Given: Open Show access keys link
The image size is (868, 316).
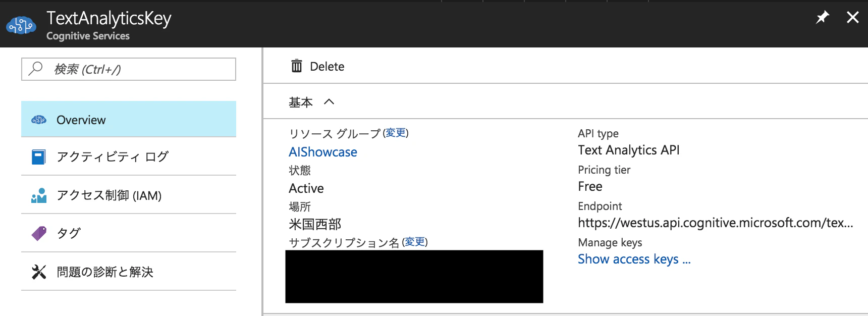Looking at the screenshot, I should [634, 259].
